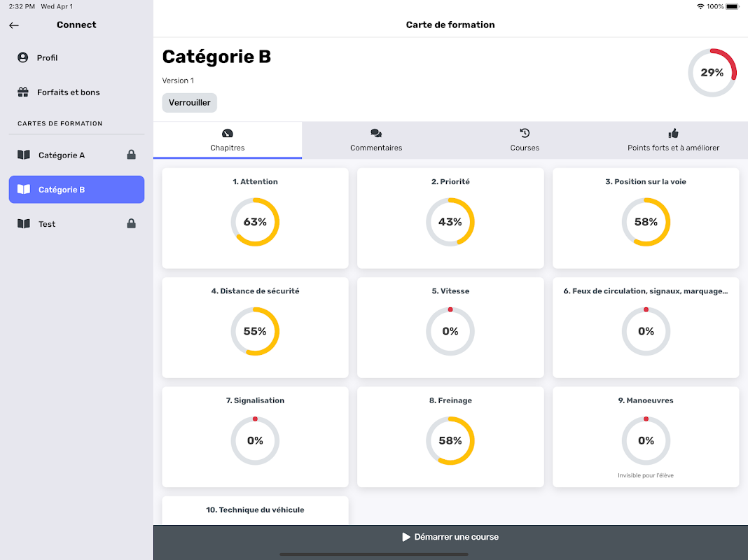Click the book icon beside Catégorie A
This screenshot has height=560, width=748.
coord(24,155)
